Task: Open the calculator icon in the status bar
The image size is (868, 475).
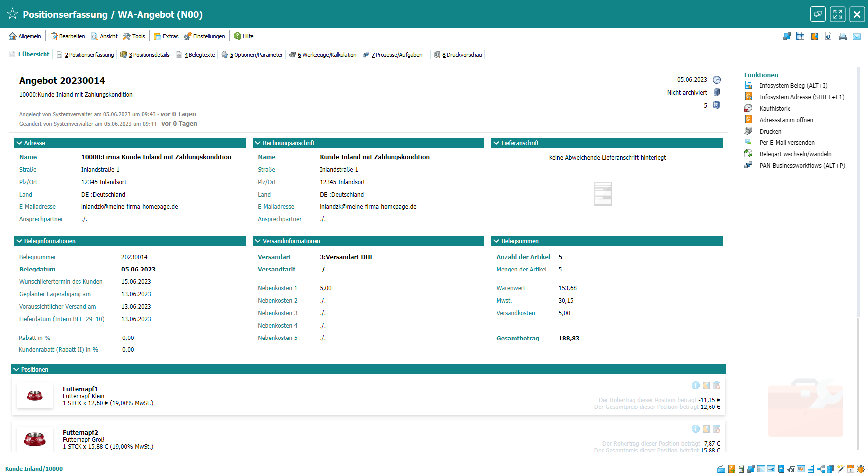Action: click(741, 469)
